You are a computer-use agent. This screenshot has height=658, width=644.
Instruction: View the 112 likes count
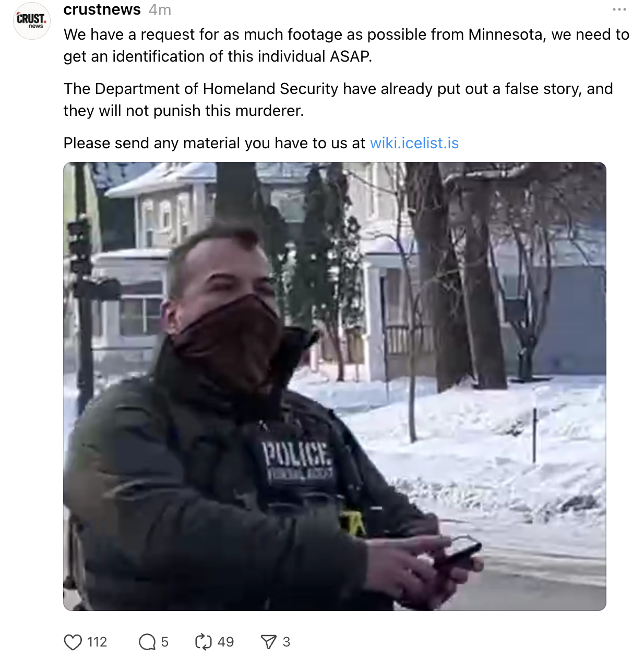97,642
